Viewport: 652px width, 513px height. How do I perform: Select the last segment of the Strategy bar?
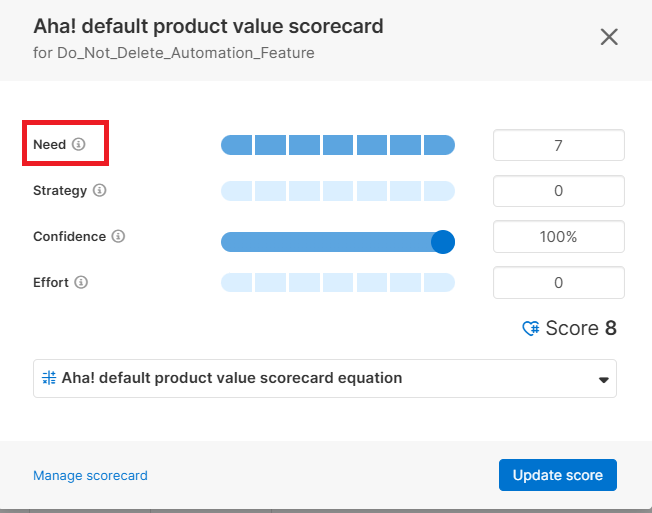[439, 190]
